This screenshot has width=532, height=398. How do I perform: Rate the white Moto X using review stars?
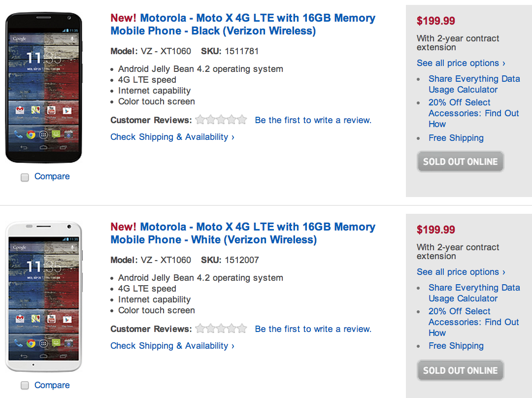[x=221, y=329]
